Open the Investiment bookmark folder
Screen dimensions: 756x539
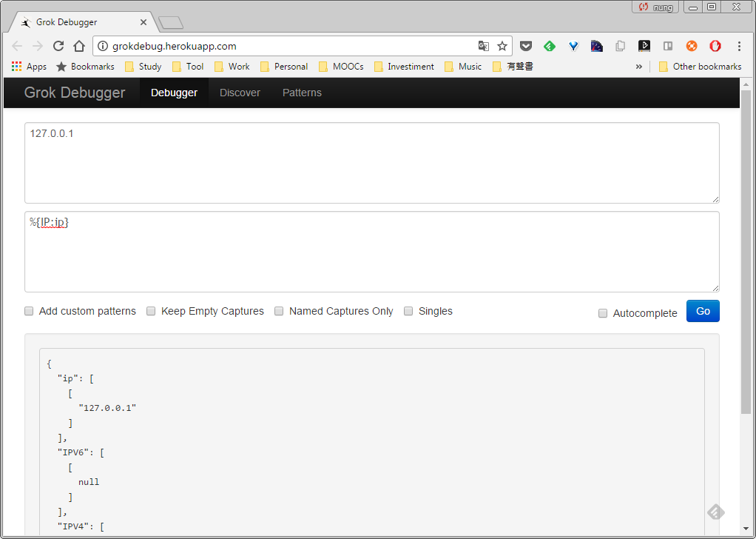[404, 67]
